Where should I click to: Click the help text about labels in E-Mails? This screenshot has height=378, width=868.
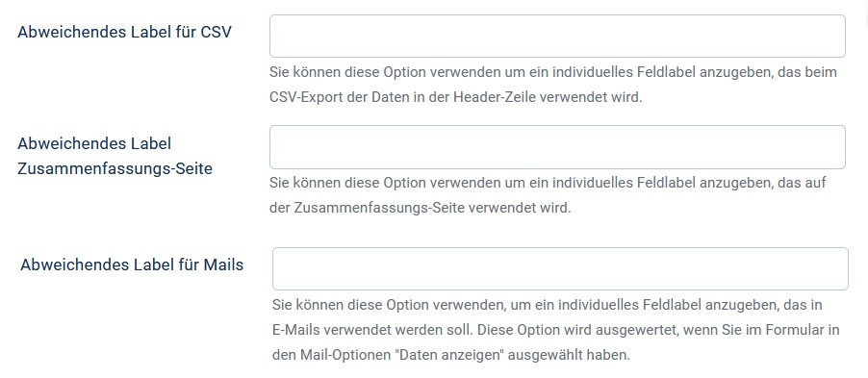pyautogui.click(x=556, y=330)
